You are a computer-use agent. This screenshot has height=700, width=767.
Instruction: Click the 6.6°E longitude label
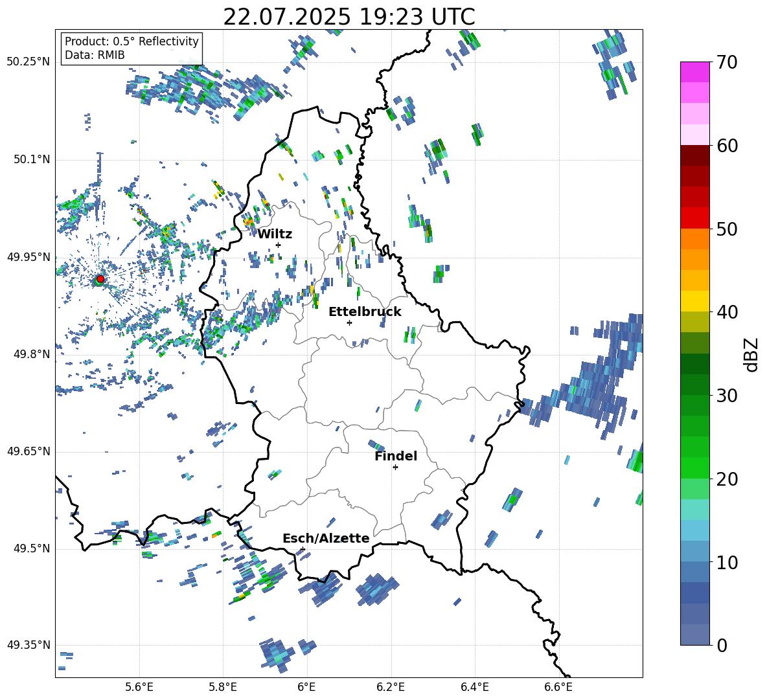coord(558,687)
